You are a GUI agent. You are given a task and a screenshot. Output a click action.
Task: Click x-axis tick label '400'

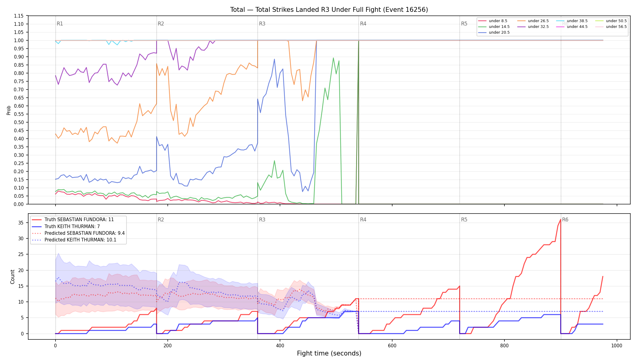[280, 345]
